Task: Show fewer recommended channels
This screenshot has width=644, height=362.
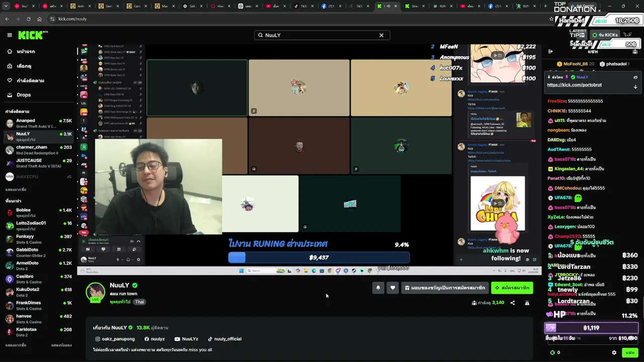Action: pyautogui.click(x=61, y=345)
